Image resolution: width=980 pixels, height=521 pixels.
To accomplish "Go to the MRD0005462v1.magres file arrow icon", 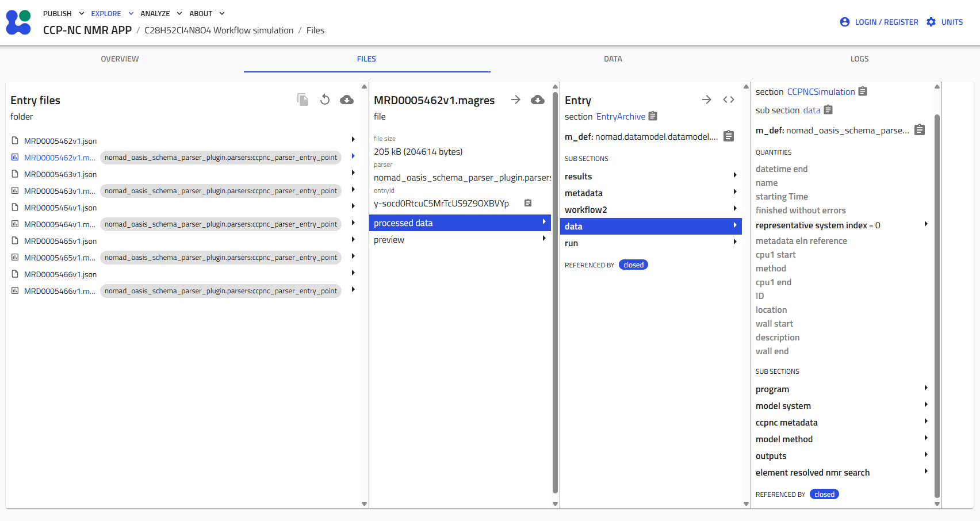I will 516,99.
